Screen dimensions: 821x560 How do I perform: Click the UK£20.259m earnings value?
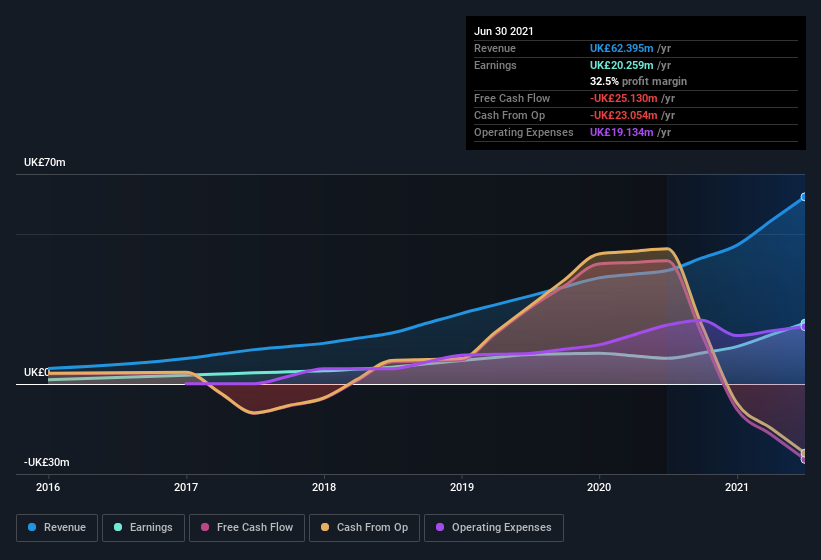pyautogui.click(x=622, y=65)
